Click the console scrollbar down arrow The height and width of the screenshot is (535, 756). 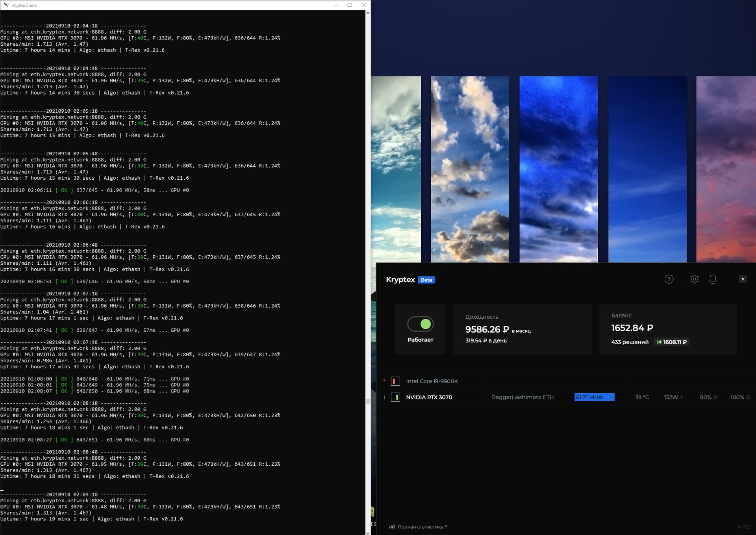[x=368, y=532]
